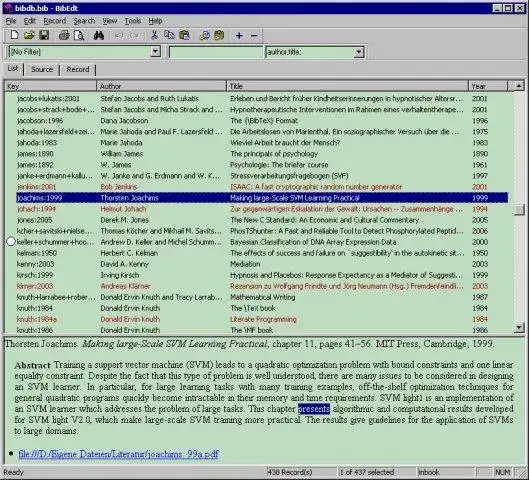Select the jahoda:1983 row
Screen dimensions: 529x480
(262, 143)
